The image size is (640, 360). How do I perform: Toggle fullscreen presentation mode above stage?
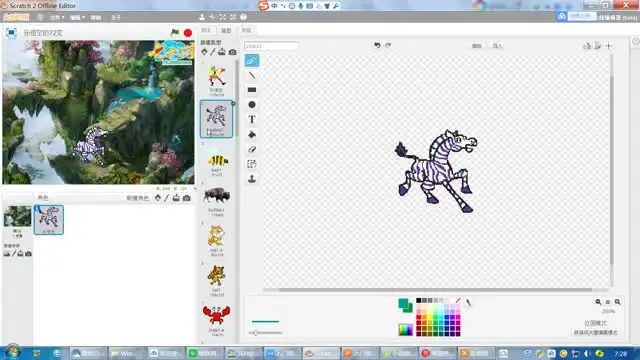(x=11, y=33)
